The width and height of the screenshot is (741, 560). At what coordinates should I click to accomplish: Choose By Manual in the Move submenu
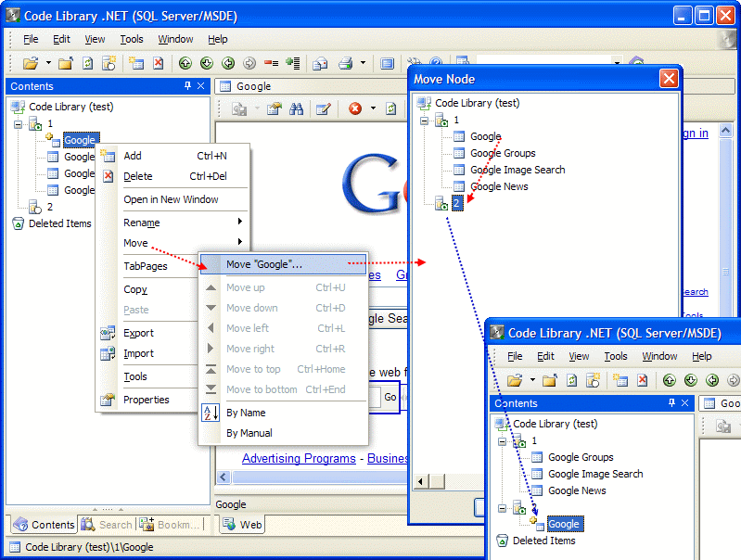[x=283, y=433]
